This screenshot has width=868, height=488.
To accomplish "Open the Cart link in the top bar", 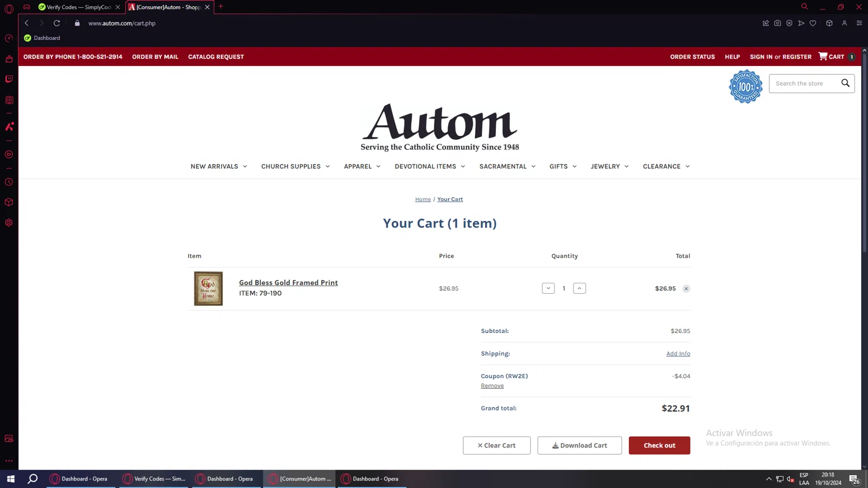I will click(x=837, y=57).
